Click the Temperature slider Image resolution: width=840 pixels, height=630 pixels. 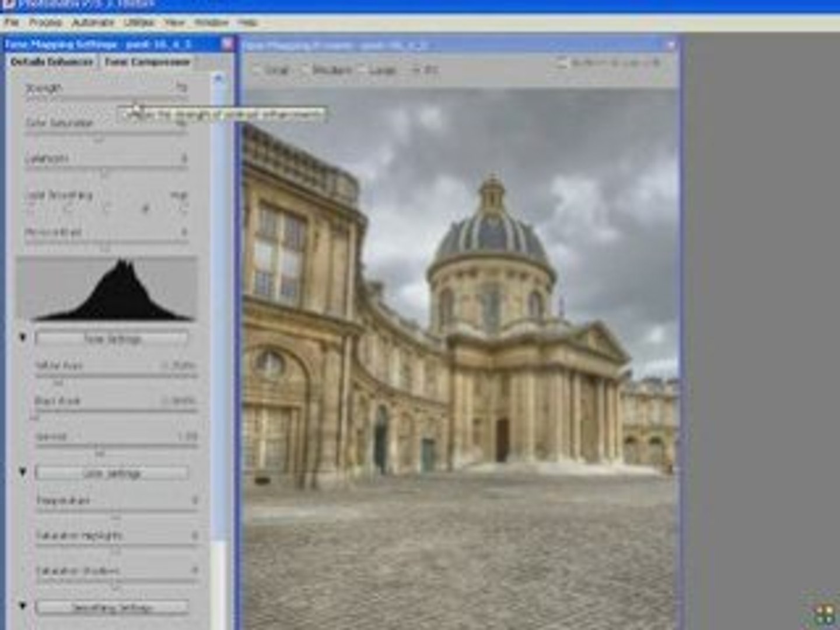coord(116,513)
